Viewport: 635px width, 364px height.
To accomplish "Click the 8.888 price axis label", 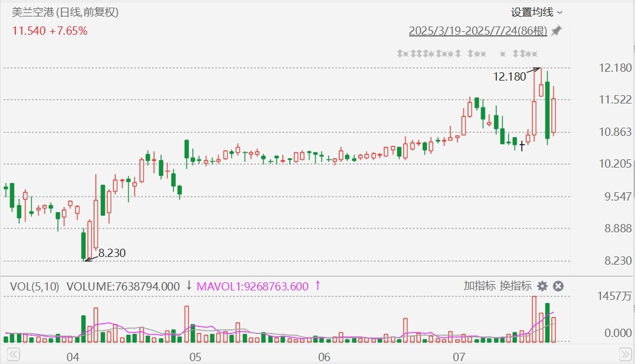I will tap(618, 228).
